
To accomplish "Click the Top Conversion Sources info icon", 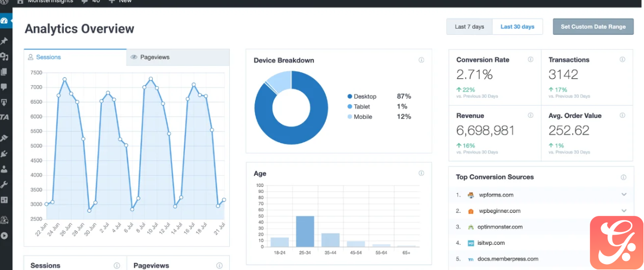I will 623,177.
